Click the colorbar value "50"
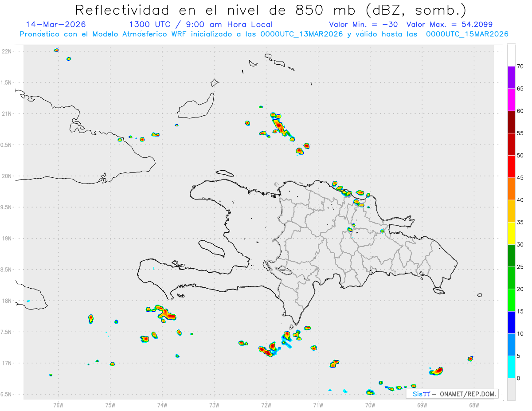The height and width of the screenshot is (411, 532). pos(520,156)
